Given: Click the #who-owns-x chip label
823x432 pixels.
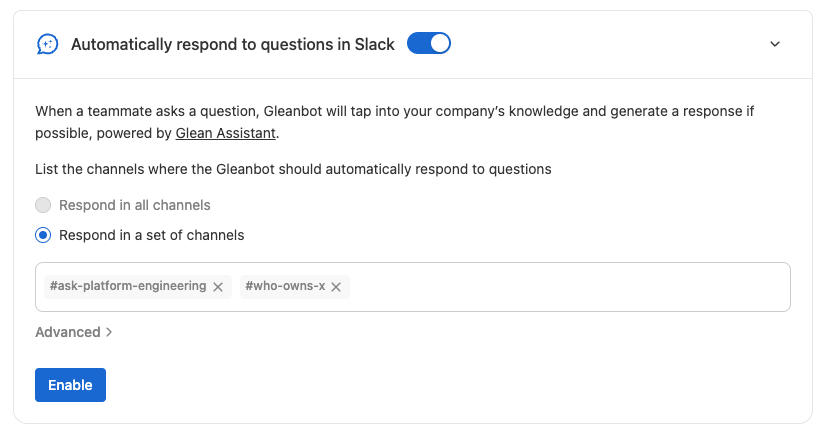Looking at the screenshot, I should click(x=285, y=287).
